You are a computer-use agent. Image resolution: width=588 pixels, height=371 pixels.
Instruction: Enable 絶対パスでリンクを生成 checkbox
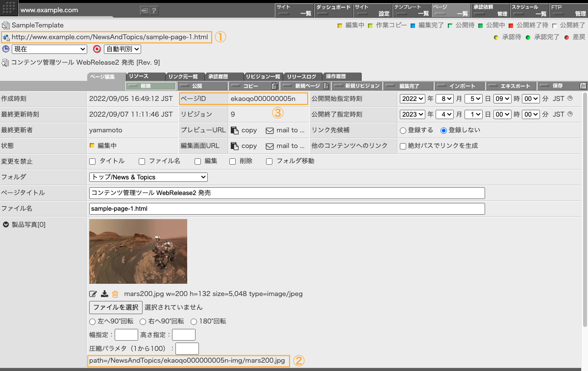(x=403, y=146)
